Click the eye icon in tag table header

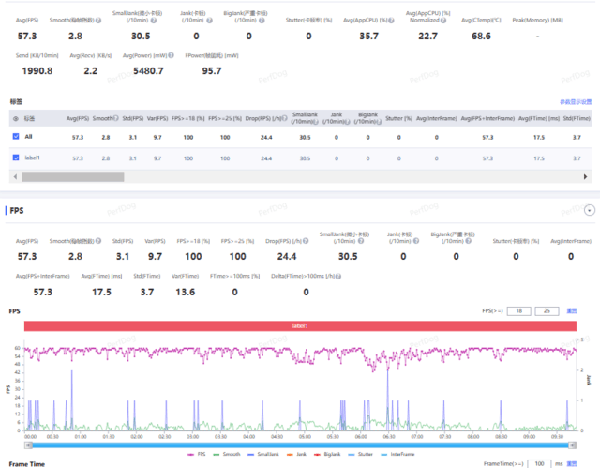click(15, 119)
